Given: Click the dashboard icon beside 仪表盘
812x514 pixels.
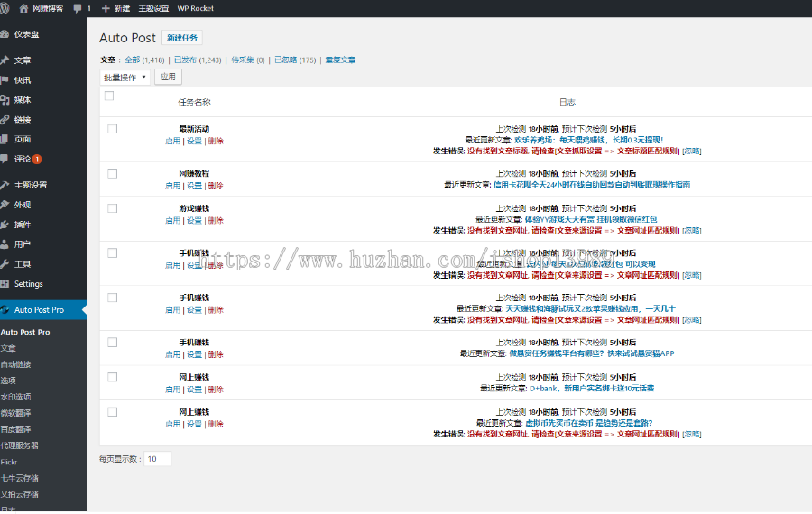Looking at the screenshot, I should point(5,34).
